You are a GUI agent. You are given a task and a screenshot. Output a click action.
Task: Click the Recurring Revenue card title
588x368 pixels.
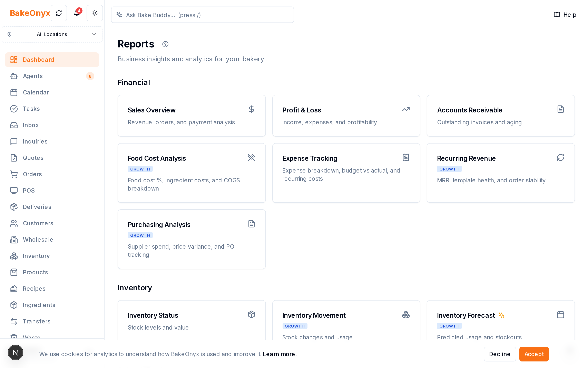click(466, 158)
